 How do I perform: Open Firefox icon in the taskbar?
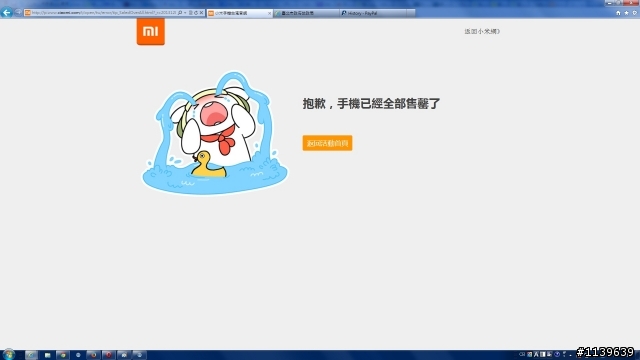(93, 355)
